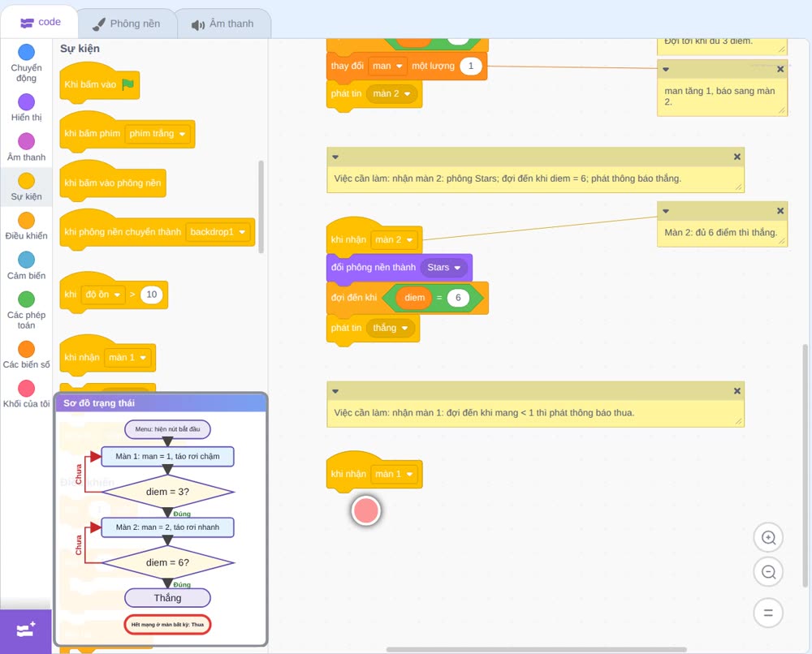
Task: Delete the 'Màn 2: đủ 6 điểm' comment
Action: click(x=780, y=211)
